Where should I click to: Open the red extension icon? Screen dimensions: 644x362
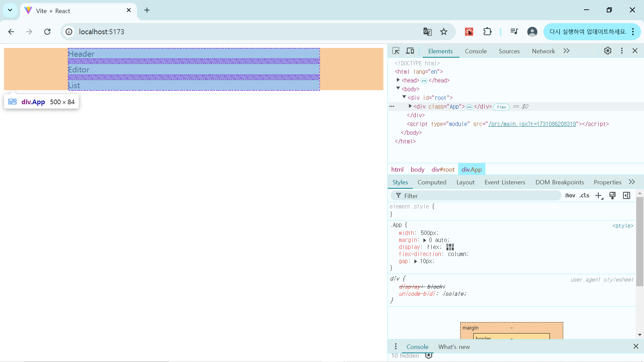point(469,32)
